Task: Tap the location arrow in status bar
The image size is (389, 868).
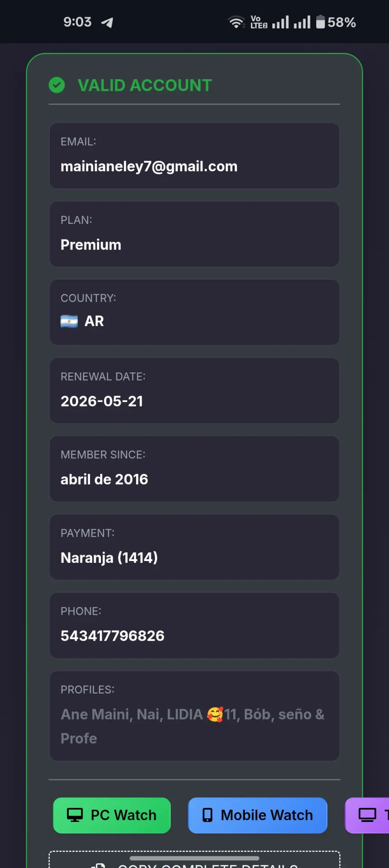Action: (107, 22)
